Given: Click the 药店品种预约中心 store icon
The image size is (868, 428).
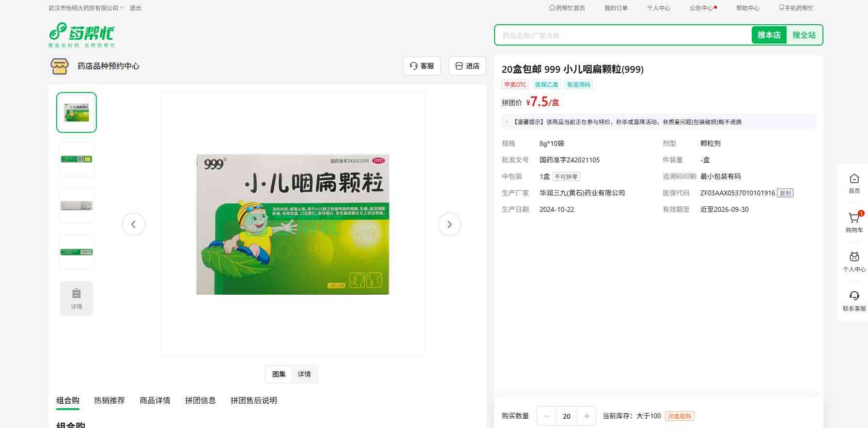Looking at the screenshot, I should 60,66.
